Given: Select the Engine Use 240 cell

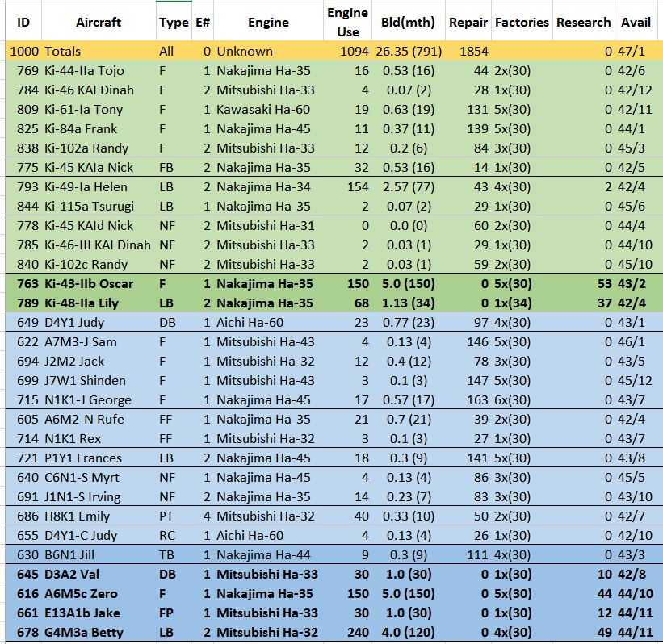Looking at the screenshot, I should point(347,633).
